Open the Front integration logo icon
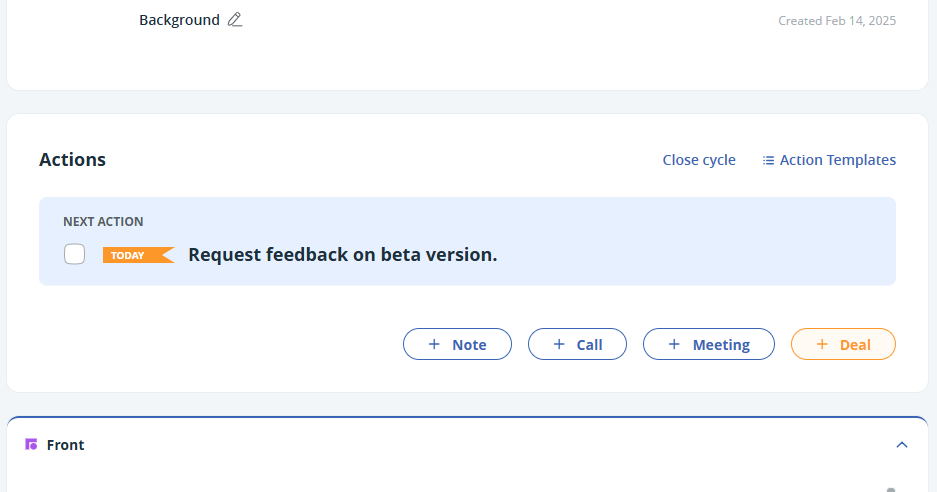Screen dimensions: 937x492 [31, 444]
